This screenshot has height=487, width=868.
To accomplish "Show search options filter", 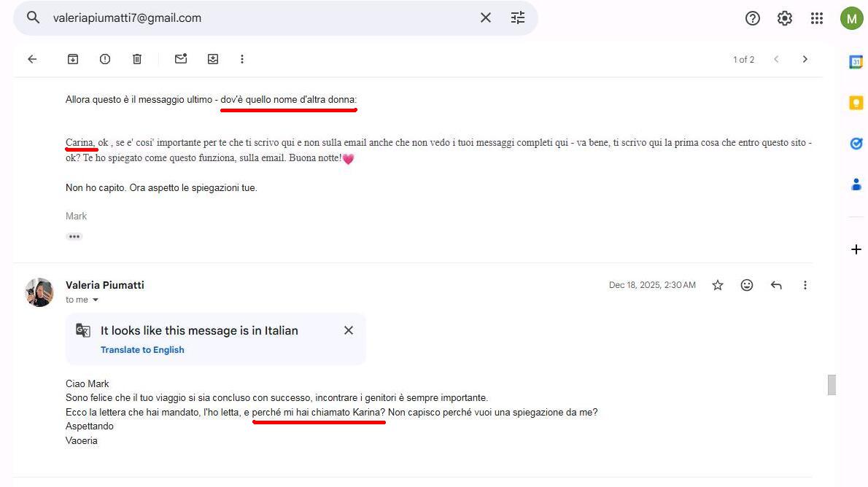I will 518,18.
